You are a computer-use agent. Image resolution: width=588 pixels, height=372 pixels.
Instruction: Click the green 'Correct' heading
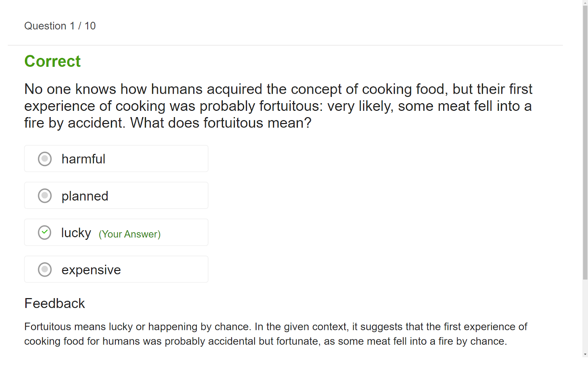coord(52,62)
